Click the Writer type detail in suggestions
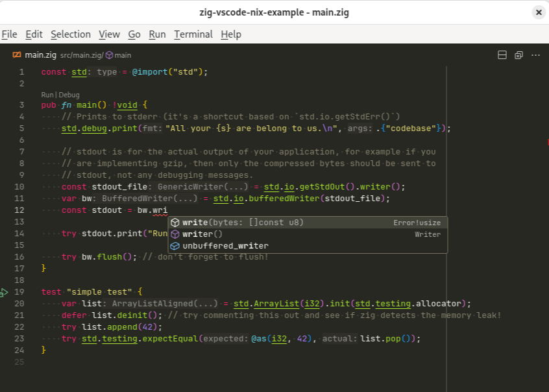549x392 pixels. pyautogui.click(x=428, y=234)
